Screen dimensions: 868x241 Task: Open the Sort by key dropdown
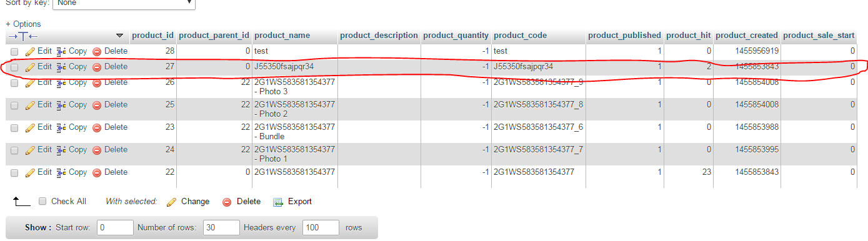[124, 3]
